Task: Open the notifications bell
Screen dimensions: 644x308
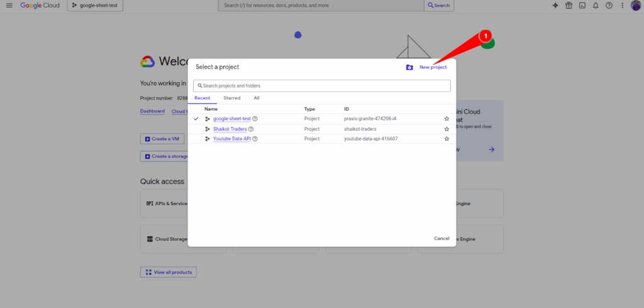Action: click(596, 6)
